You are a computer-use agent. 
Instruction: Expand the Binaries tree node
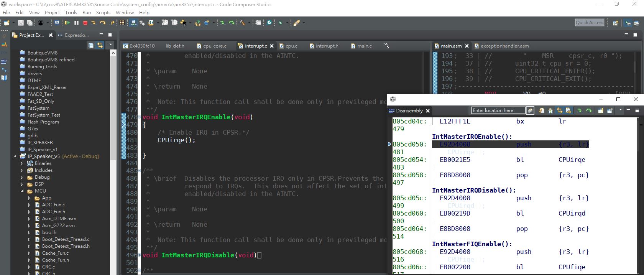pos(22,163)
